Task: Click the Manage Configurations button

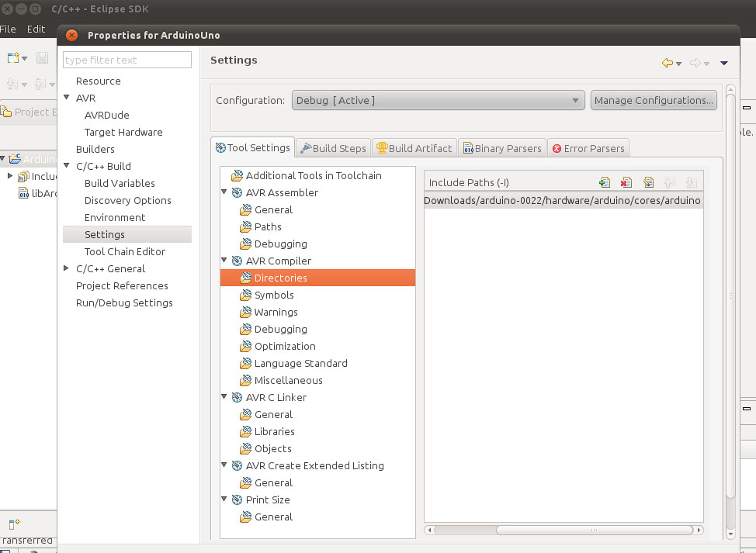Action: pos(653,100)
